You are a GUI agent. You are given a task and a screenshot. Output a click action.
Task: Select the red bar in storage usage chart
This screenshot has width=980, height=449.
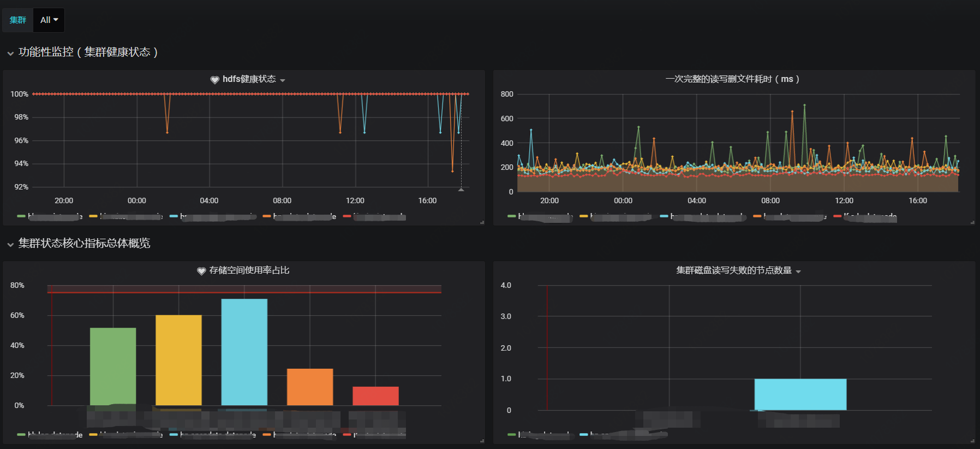tap(375, 396)
